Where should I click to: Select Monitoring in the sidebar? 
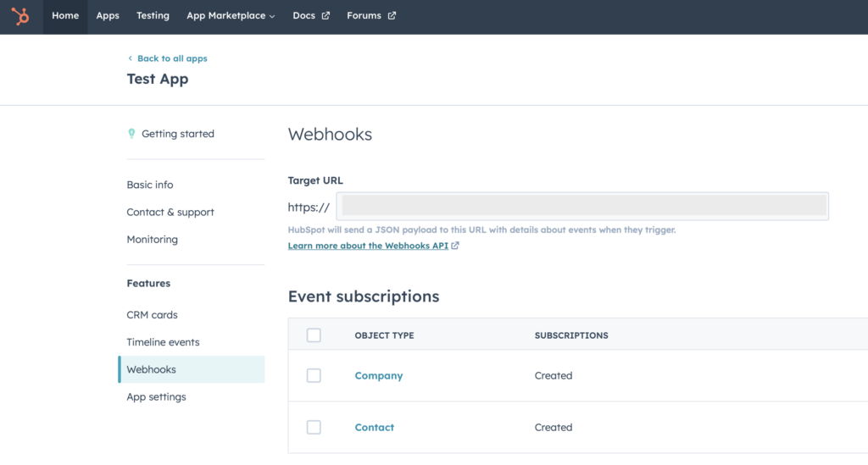[x=153, y=240]
